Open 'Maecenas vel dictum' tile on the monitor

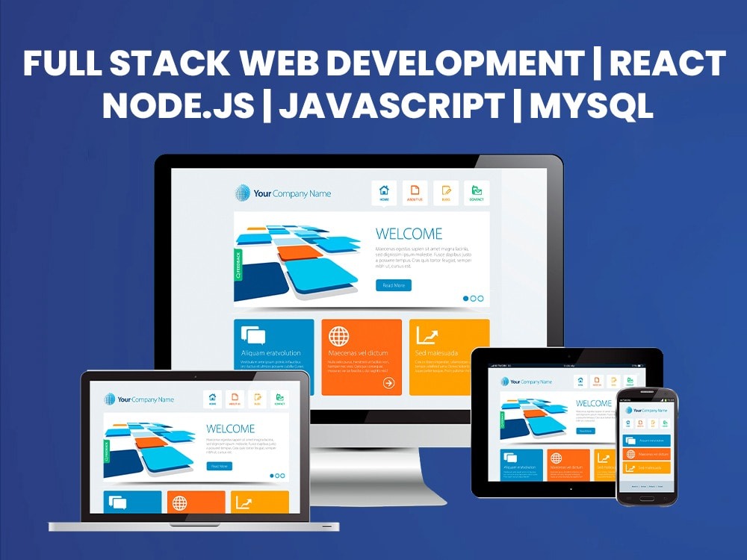pyautogui.click(x=362, y=357)
